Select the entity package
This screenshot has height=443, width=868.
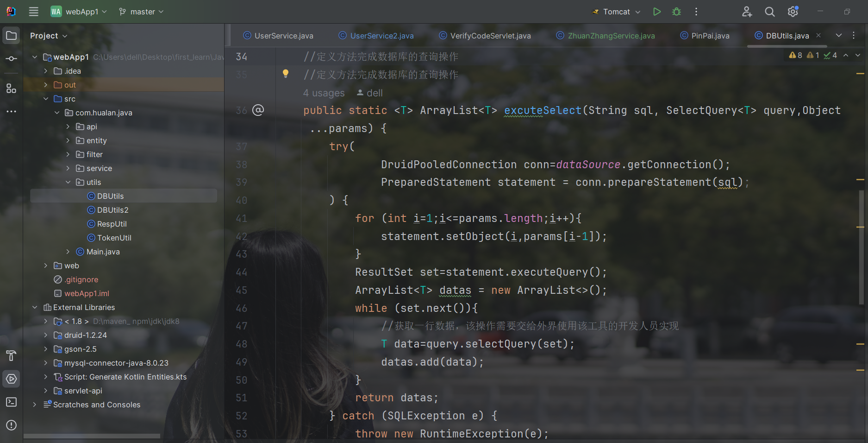point(96,140)
